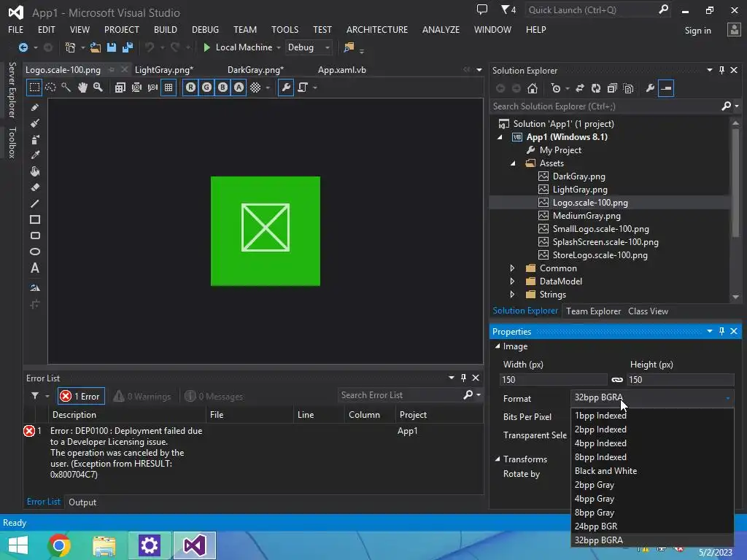Open the DEBUG menu
Image resolution: width=747 pixels, height=560 pixels.
tap(205, 29)
